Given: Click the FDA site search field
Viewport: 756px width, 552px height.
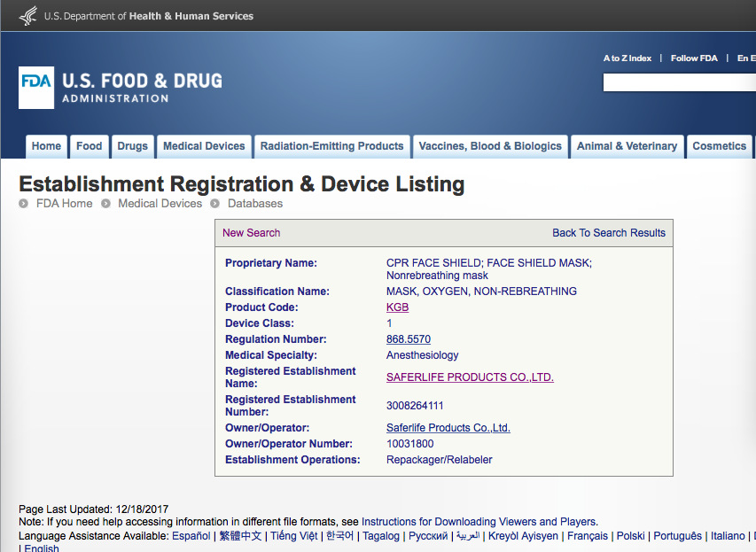Looking at the screenshot, I should click(680, 82).
